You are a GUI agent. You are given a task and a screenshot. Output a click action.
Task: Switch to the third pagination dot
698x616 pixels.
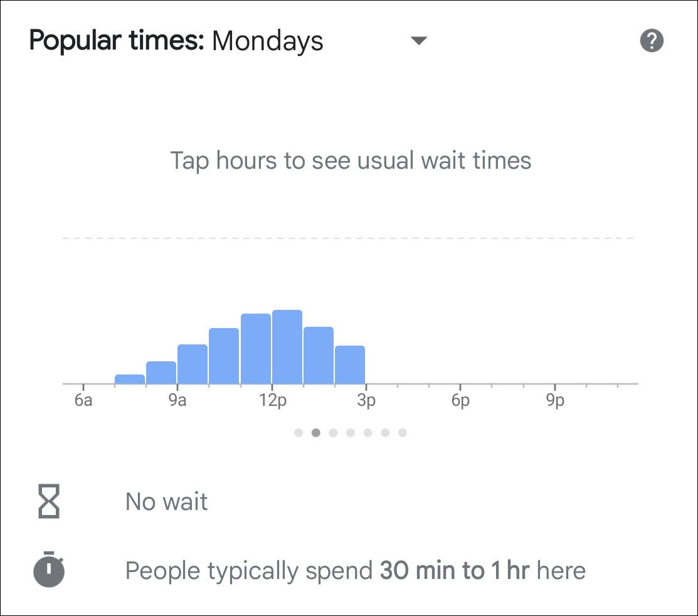[x=333, y=432]
